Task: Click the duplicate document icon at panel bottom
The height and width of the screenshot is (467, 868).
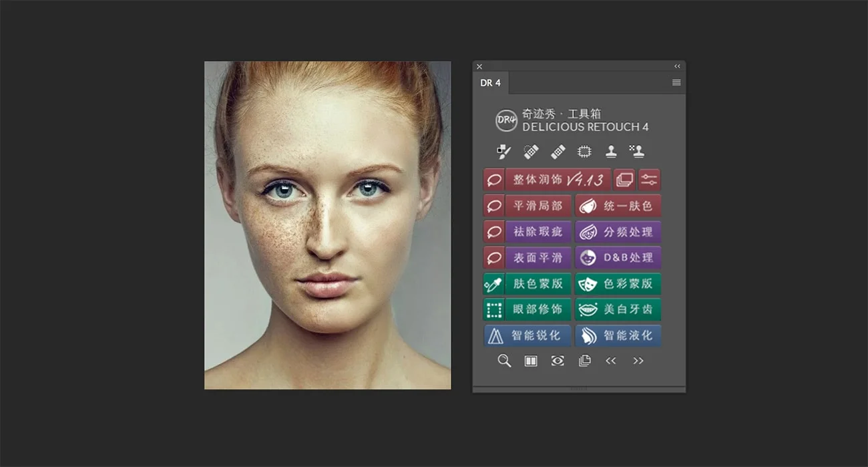Action: pyautogui.click(x=584, y=361)
